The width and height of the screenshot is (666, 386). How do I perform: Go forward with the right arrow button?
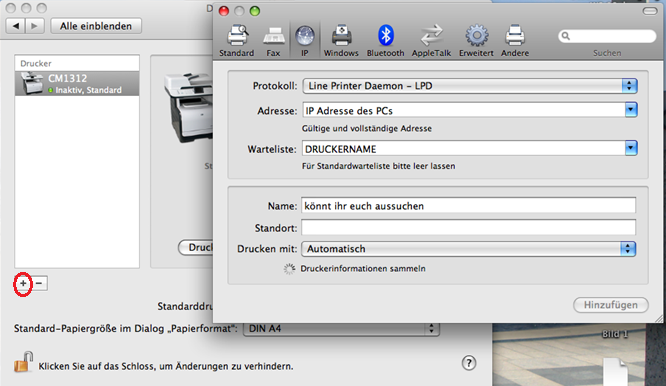point(35,26)
